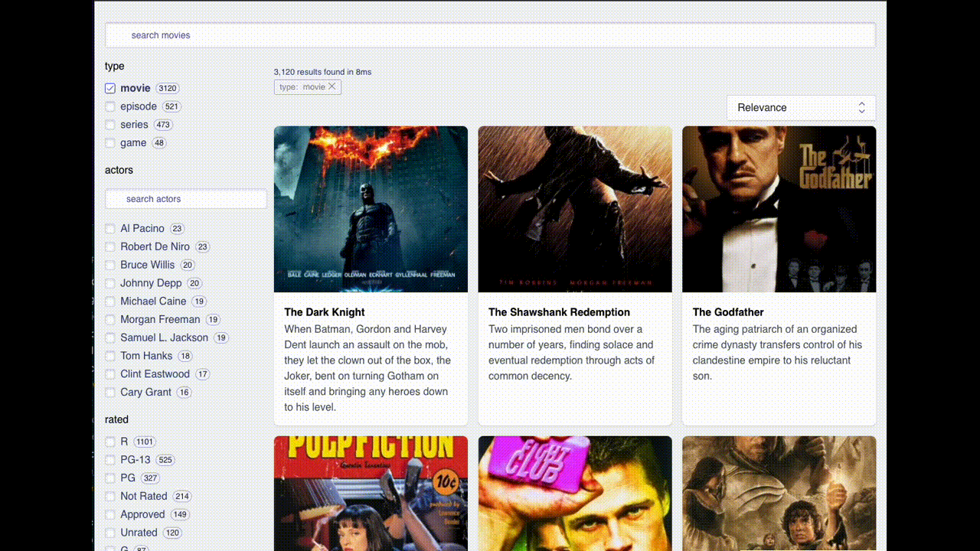
Task: Filter by actor Robert De Niro
Action: 110,247
